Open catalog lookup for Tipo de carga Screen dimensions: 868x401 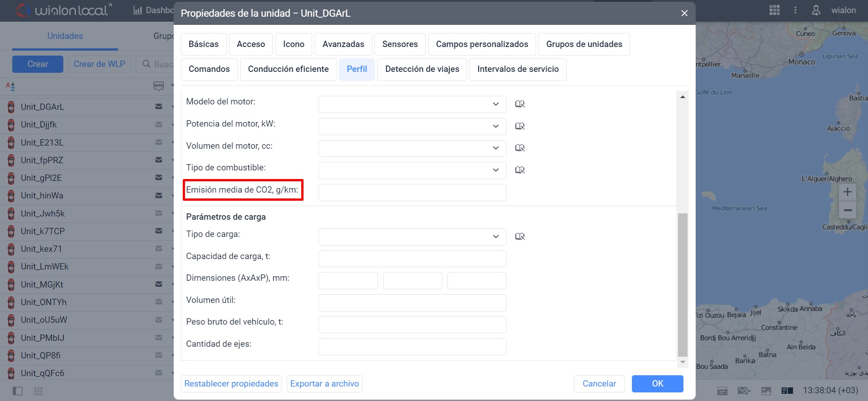pos(520,236)
